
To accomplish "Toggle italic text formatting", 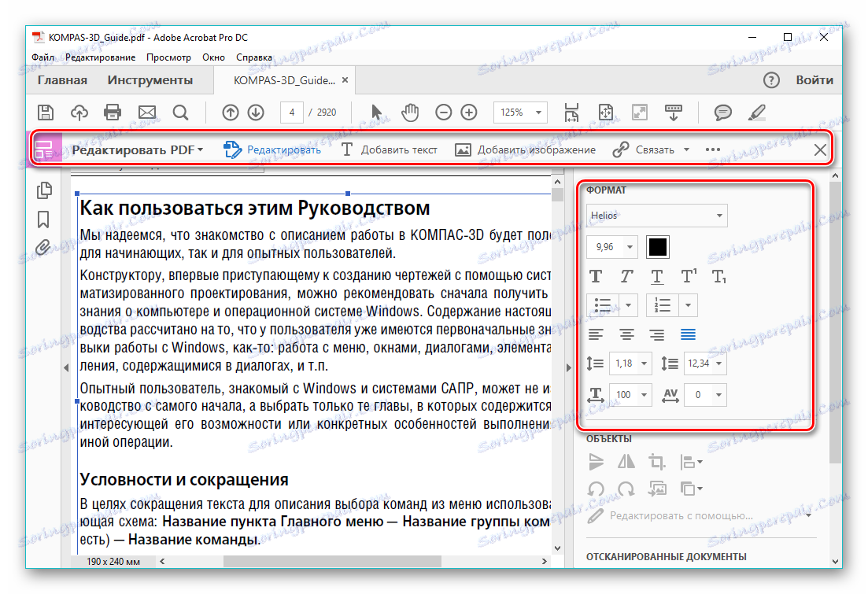I will [626, 276].
